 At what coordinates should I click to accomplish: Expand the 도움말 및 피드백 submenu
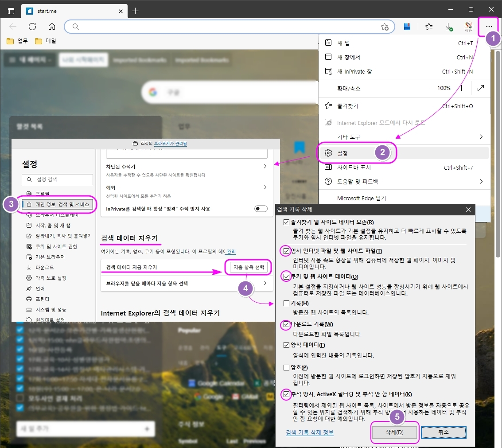click(x=405, y=182)
